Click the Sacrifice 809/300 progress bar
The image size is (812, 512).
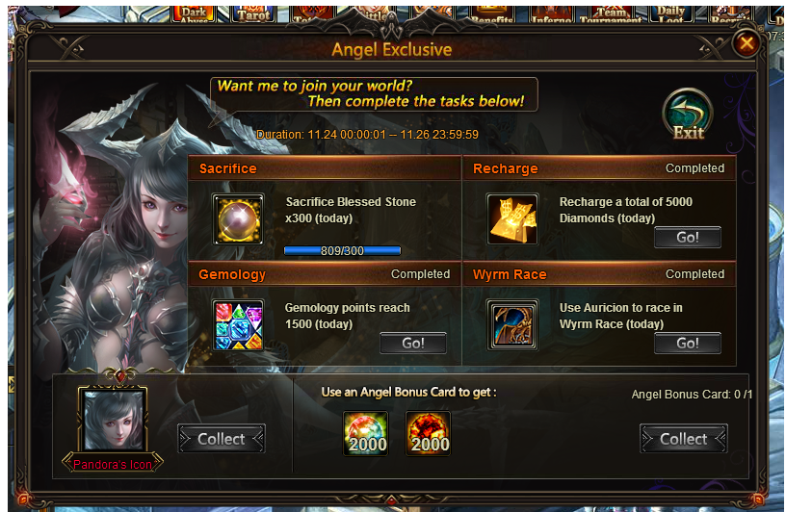342,251
